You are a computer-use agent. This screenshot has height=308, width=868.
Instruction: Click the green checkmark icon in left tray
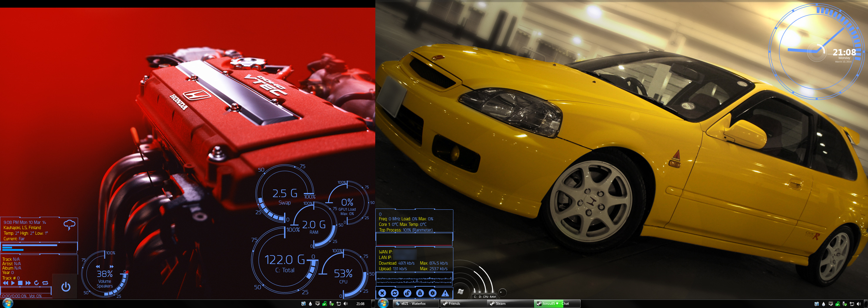pyautogui.click(x=325, y=304)
